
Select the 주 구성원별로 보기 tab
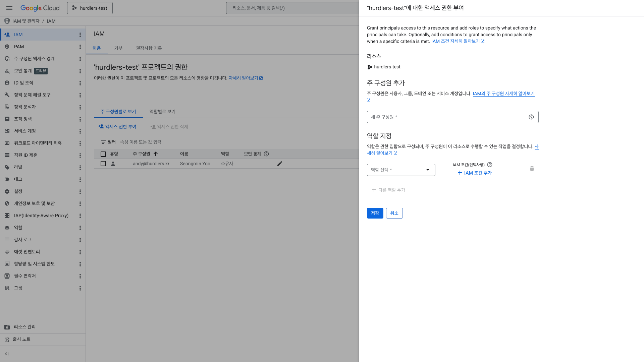point(118,112)
